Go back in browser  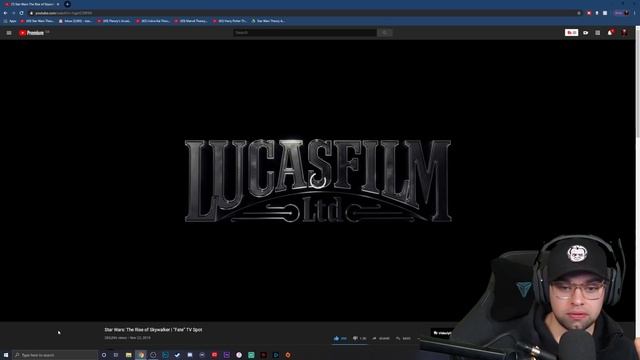pyautogui.click(x=5, y=13)
